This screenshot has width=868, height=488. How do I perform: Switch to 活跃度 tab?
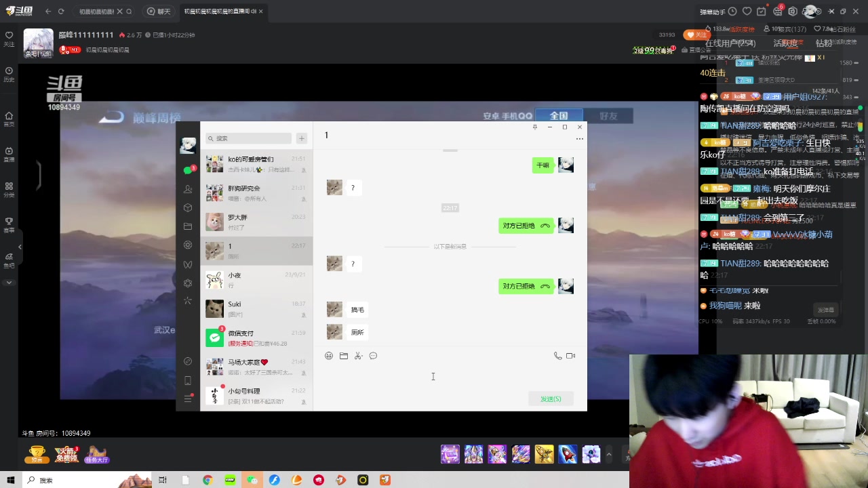[785, 43]
